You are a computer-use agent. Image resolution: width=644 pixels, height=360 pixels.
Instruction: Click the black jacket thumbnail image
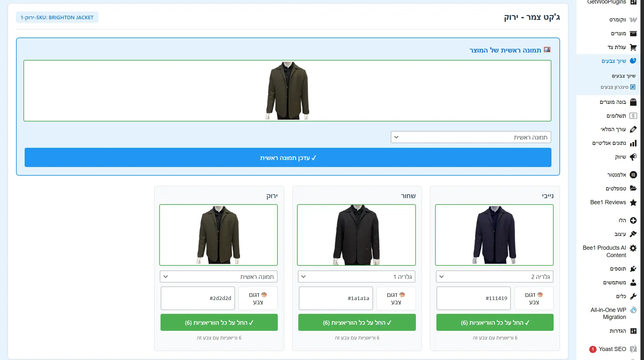[x=356, y=235]
